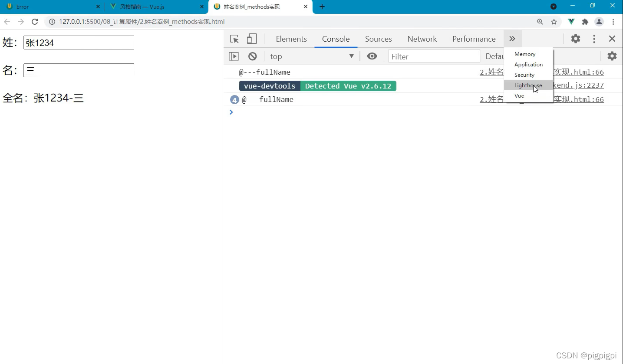Click the console prompt arrow

231,112
